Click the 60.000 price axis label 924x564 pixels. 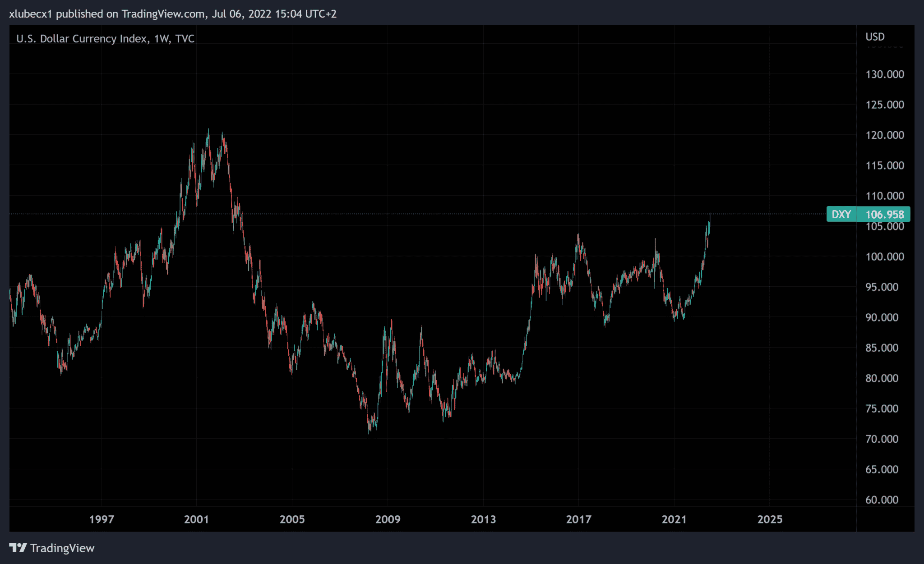[x=882, y=500]
